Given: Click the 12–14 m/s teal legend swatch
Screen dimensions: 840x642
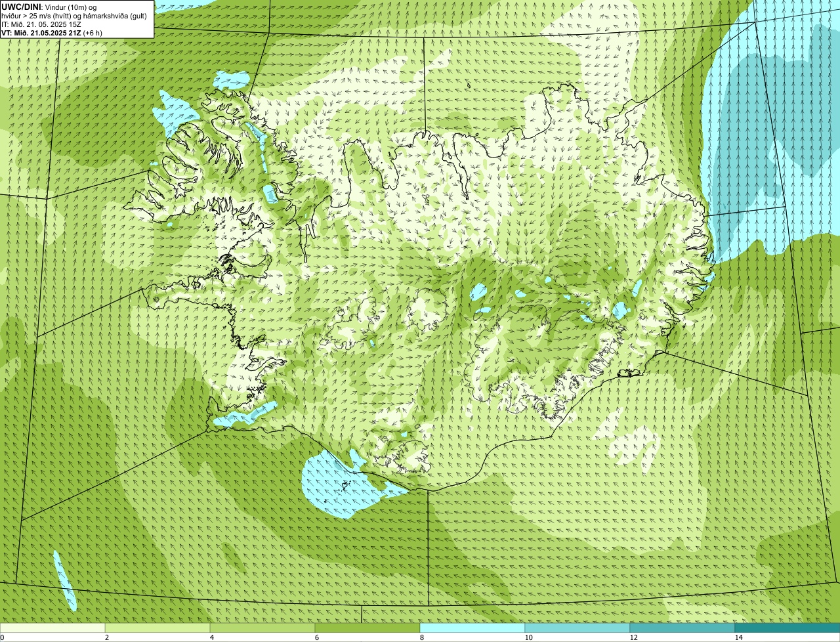Looking at the screenshot, I should pos(682,628).
